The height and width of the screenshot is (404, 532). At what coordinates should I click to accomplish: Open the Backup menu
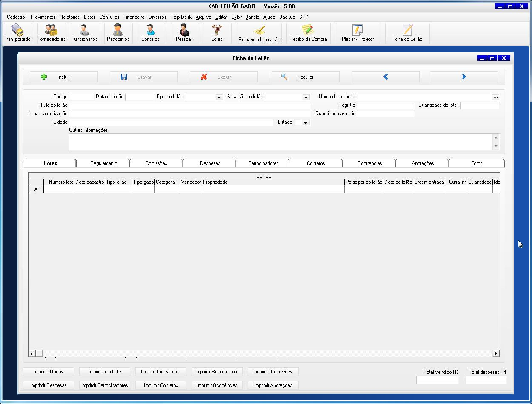click(287, 17)
